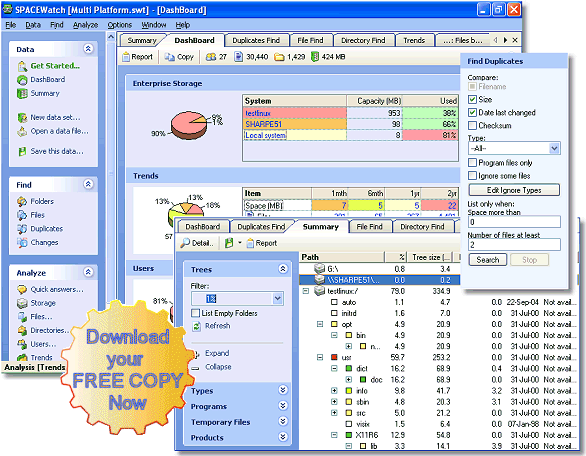This screenshot has height=456, width=586.
Task: Click the Directories icon under Analyze
Action: 22,330
